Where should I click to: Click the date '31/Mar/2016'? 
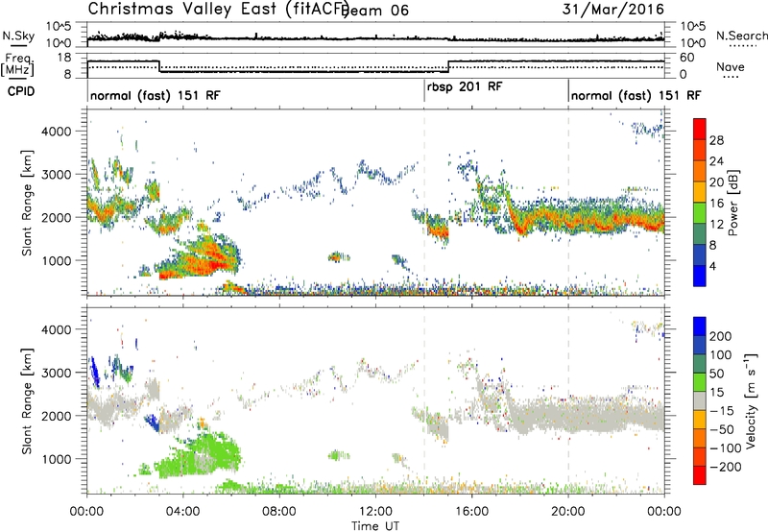[613, 9]
